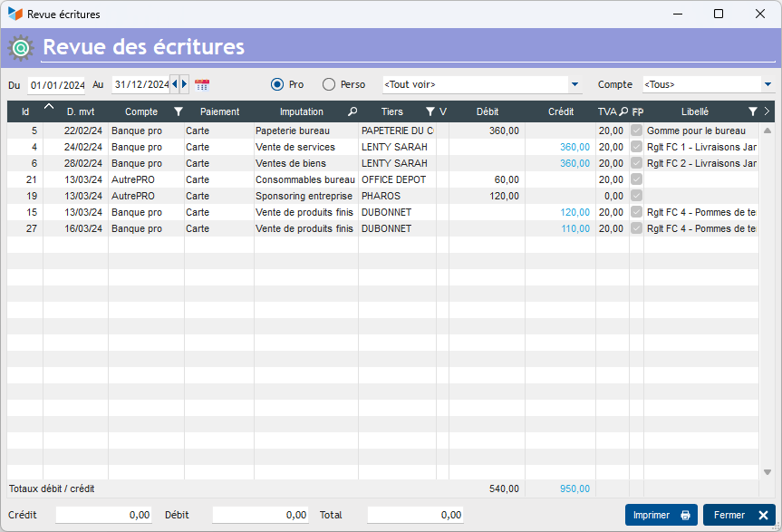Click the filter icon on Compte column
Screen dimensions: 782x532
[179, 111]
